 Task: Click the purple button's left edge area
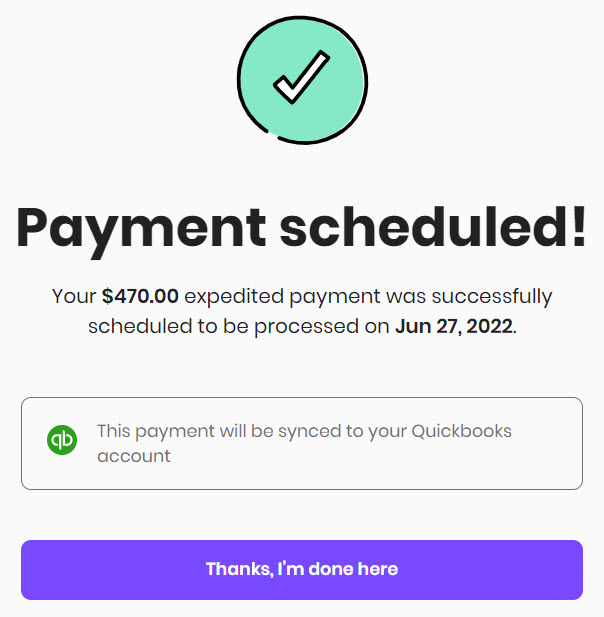[x=37, y=570]
